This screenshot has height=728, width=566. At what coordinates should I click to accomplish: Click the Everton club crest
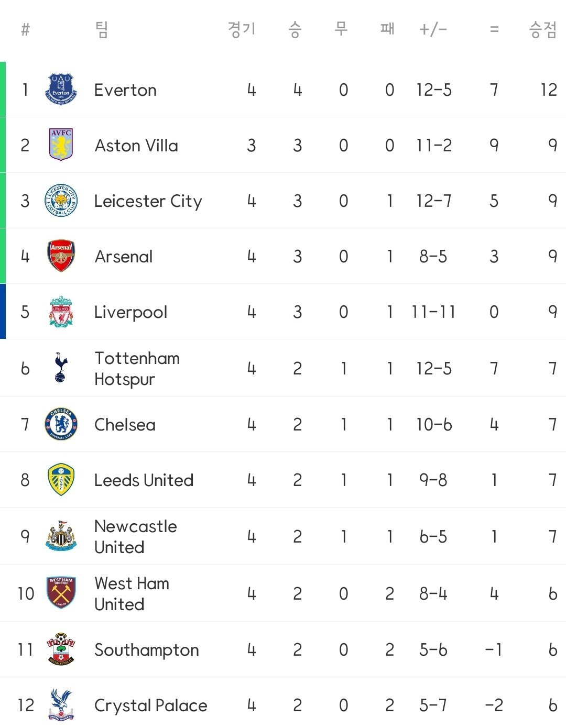[61, 90]
